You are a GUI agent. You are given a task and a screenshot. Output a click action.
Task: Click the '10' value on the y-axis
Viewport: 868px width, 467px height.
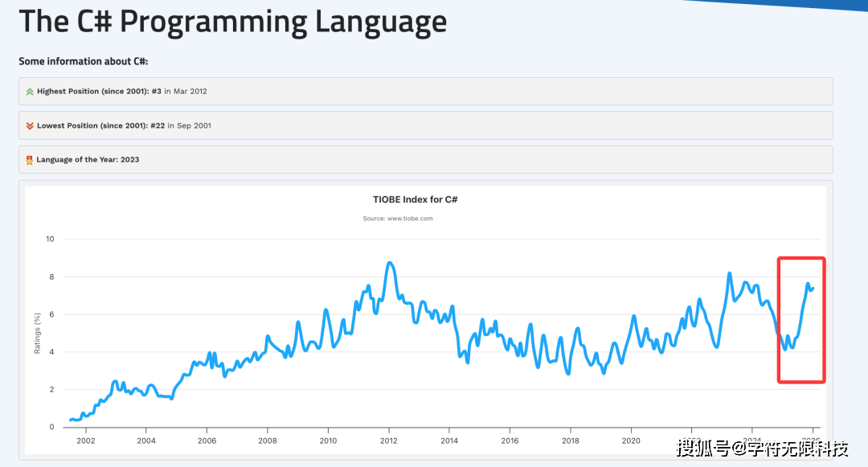coord(49,239)
